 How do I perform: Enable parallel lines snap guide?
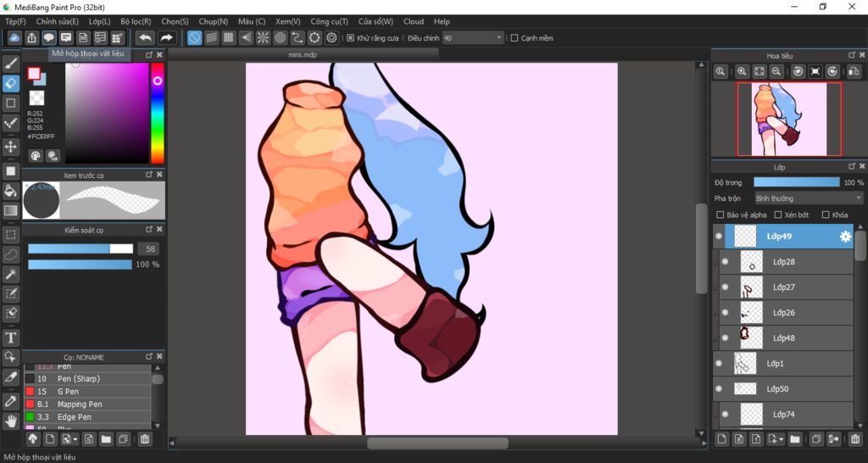click(x=211, y=37)
